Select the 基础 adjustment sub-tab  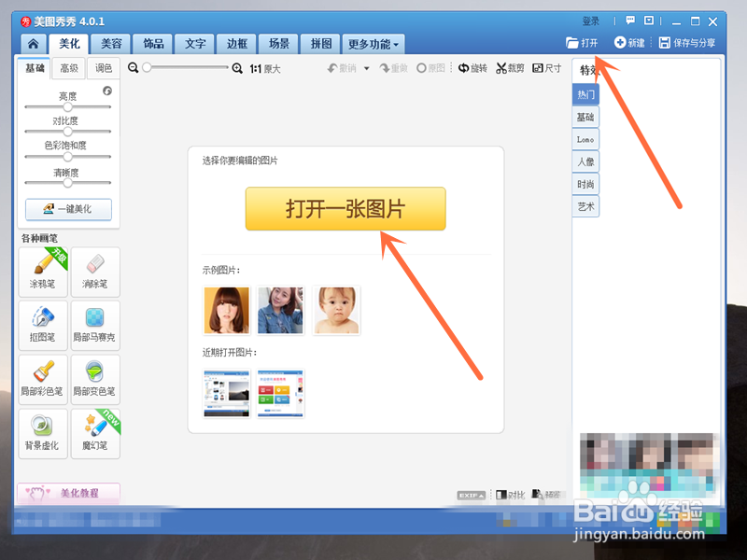point(35,68)
